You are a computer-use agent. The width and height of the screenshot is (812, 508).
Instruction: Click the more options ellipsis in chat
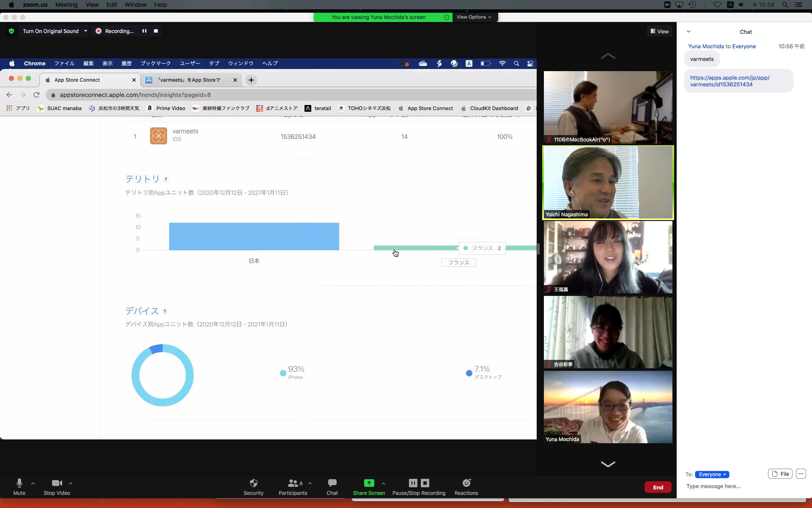point(801,474)
